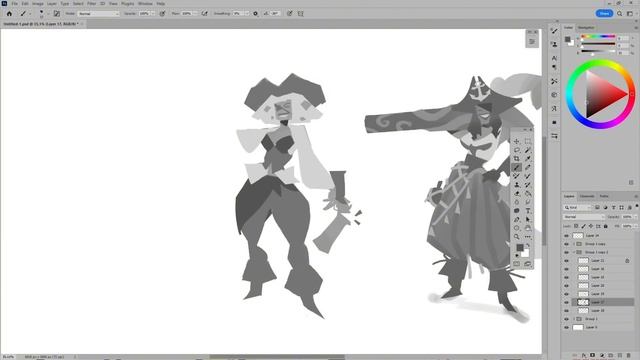Image resolution: width=640 pixels, height=360 pixels.
Task: Swap foreground and background colors
Action: coord(528,246)
